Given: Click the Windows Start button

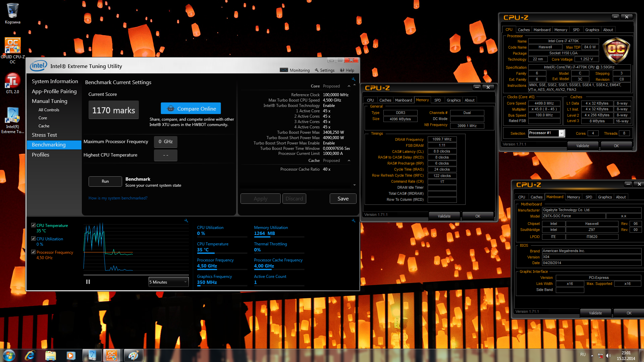Looking at the screenshot, I should pyautogui.click(x=9, y=355).
